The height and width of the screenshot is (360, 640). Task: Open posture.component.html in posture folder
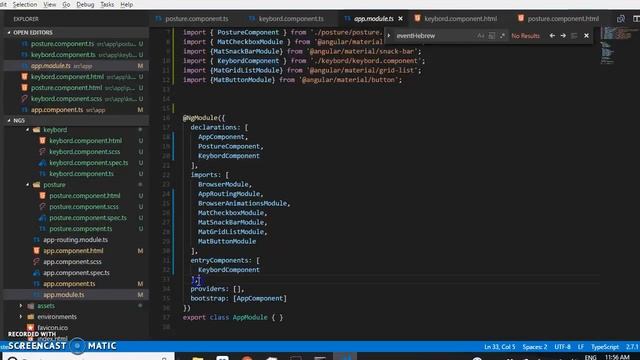[84, 196]
